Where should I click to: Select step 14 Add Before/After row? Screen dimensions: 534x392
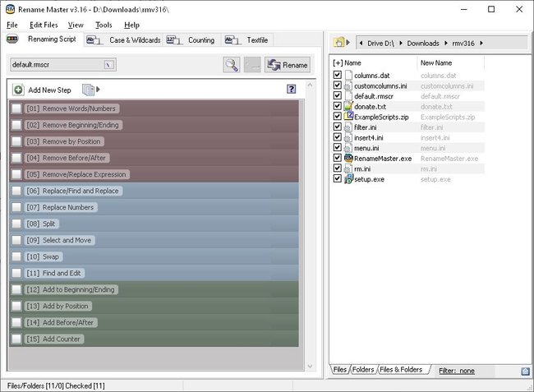coord(154,322)
